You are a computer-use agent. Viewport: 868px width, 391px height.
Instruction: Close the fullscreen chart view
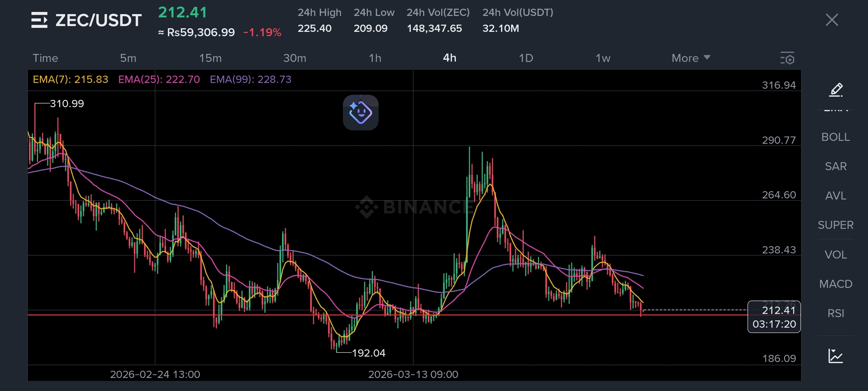(832, 20)
